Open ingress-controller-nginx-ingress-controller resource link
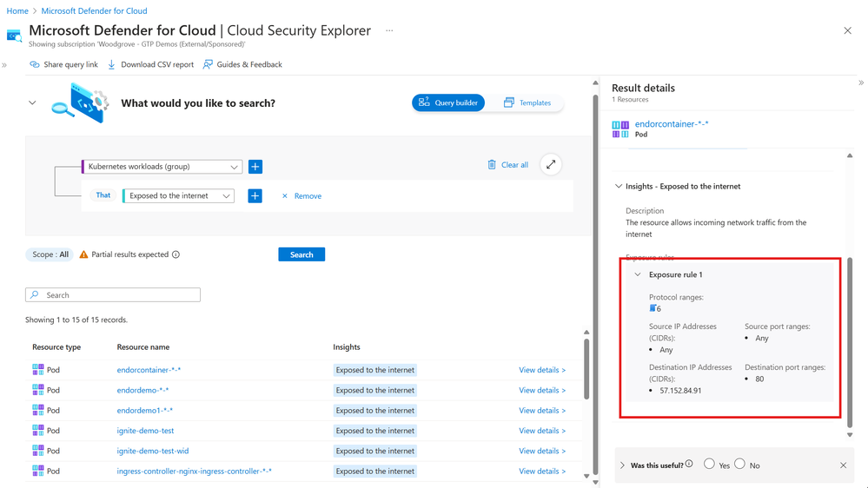The height and width of the screenshot is (488, 868). pos(195,472)
